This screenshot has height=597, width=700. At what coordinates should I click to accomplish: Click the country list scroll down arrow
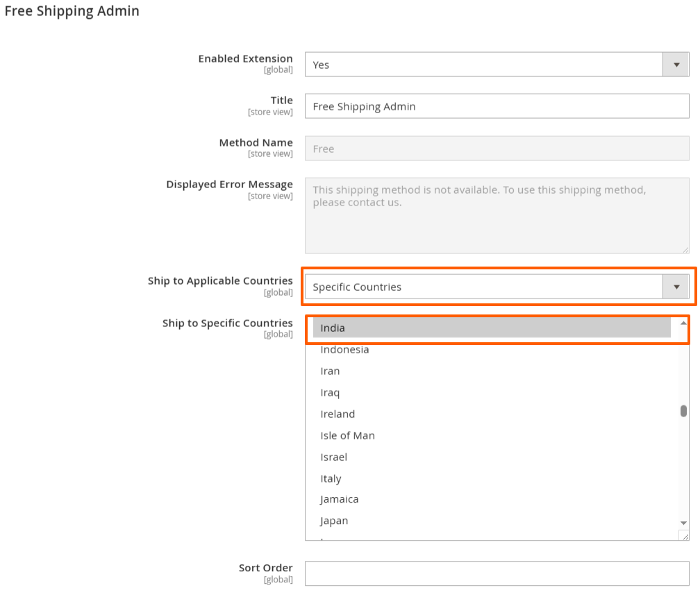[x=683, y=523]
